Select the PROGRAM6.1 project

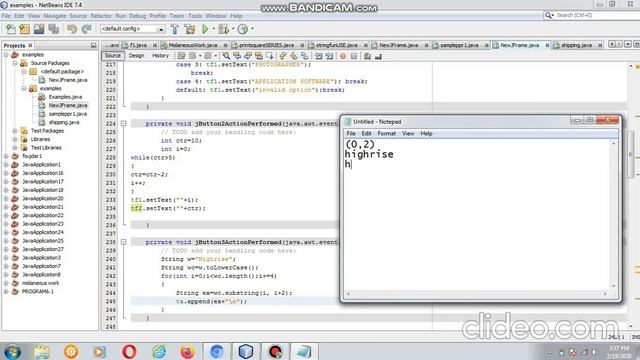38,292
